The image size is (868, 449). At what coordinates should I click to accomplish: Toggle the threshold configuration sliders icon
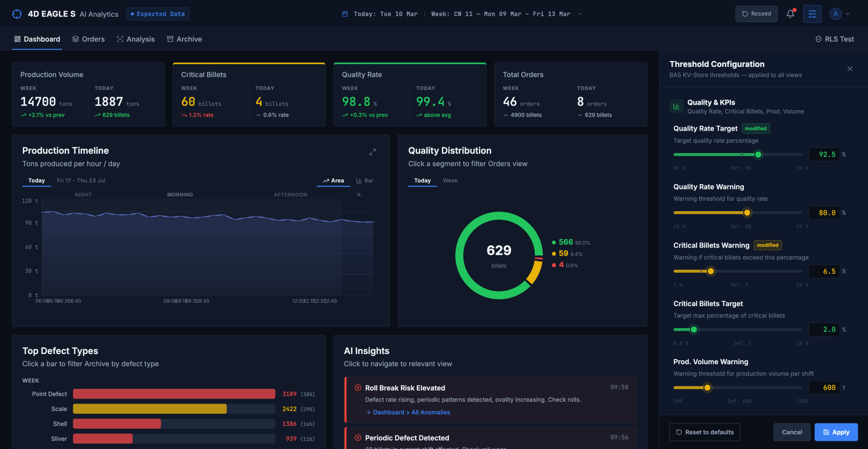812,14
